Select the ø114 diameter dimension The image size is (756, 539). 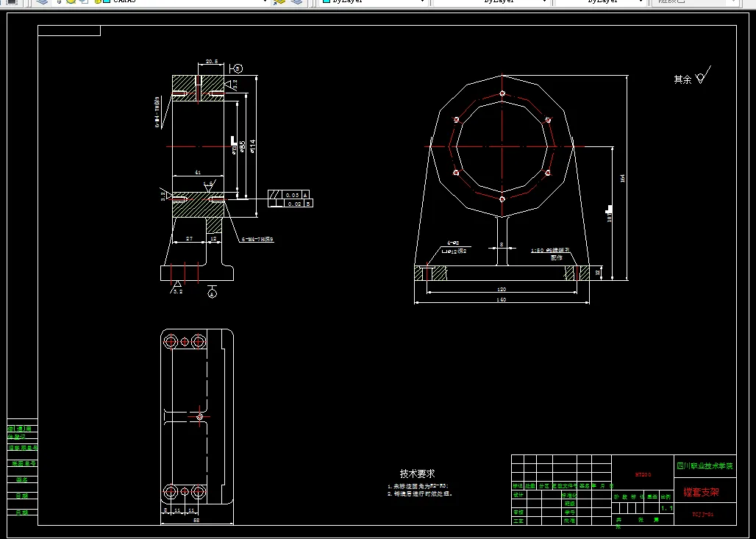[x=253, y=146]
